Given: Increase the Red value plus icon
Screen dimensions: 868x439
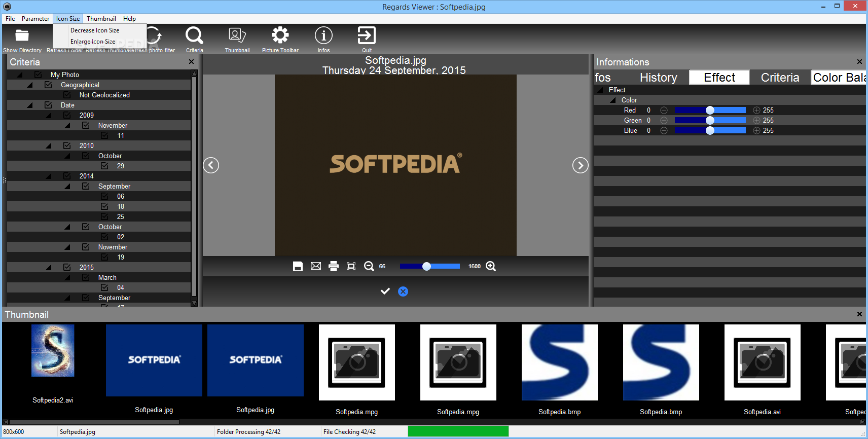Looking at the screenshot, I should pos(756,110).
